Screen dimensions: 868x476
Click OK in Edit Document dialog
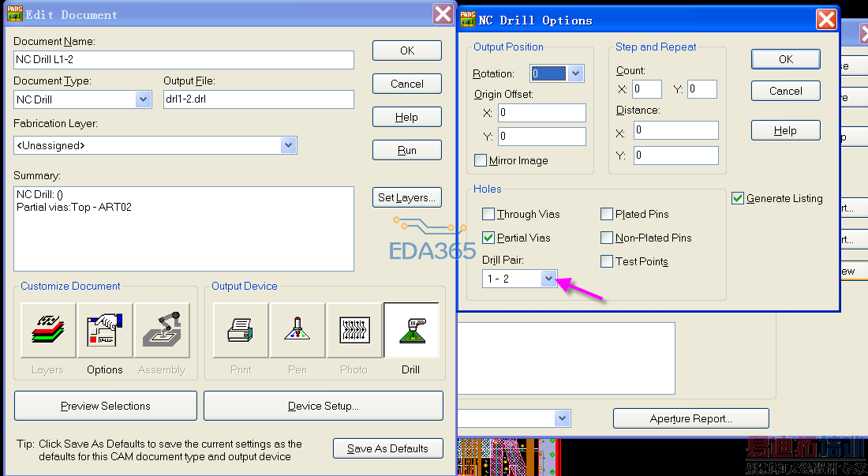[407, 51]
